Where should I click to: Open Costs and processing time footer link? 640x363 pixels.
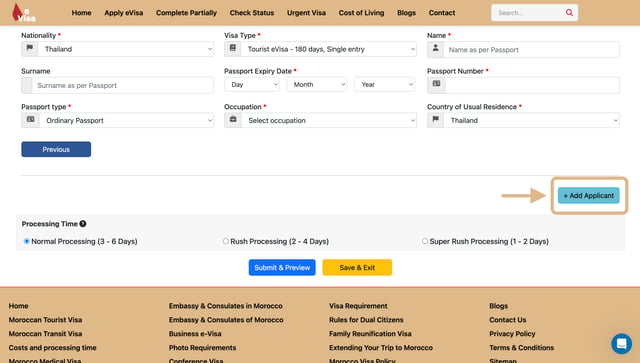coord(53,347)
